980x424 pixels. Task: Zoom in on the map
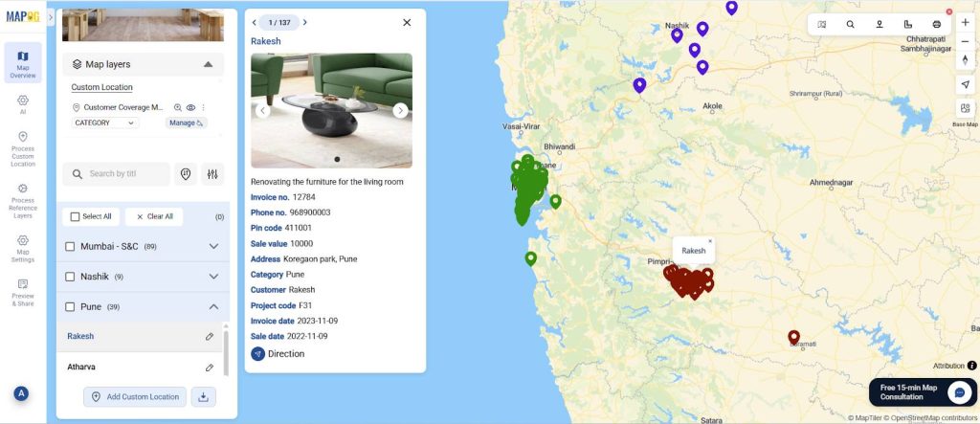(965, 22)
